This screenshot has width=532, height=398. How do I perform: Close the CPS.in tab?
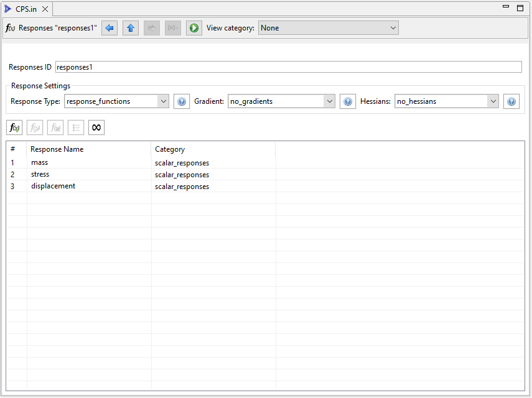point(45,9)
